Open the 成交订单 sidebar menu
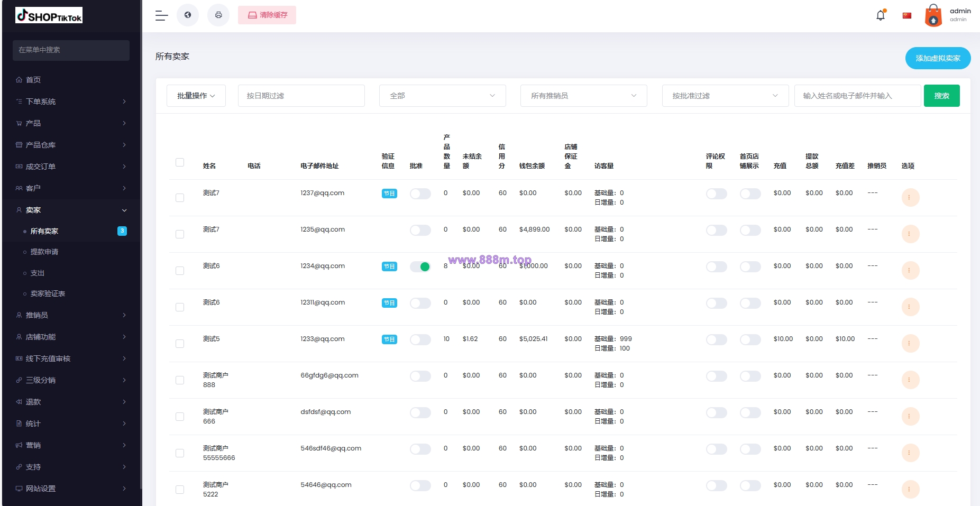980x506 pixels. click(71, 167)
